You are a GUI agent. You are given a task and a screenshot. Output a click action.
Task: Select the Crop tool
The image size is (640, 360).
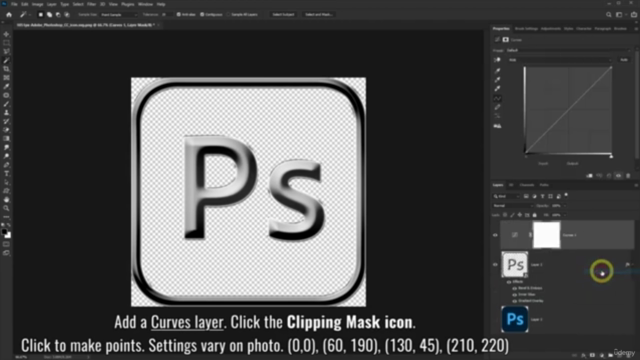click(6, 69)
